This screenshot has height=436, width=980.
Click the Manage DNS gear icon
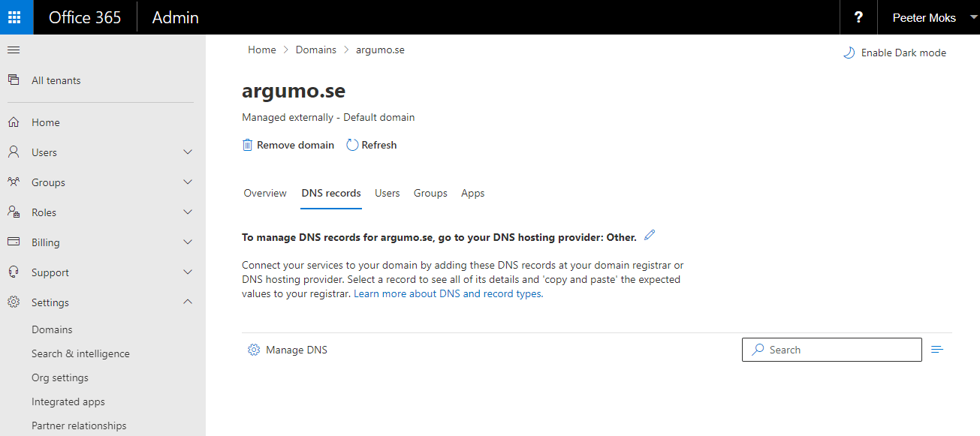tap(254, 350)
